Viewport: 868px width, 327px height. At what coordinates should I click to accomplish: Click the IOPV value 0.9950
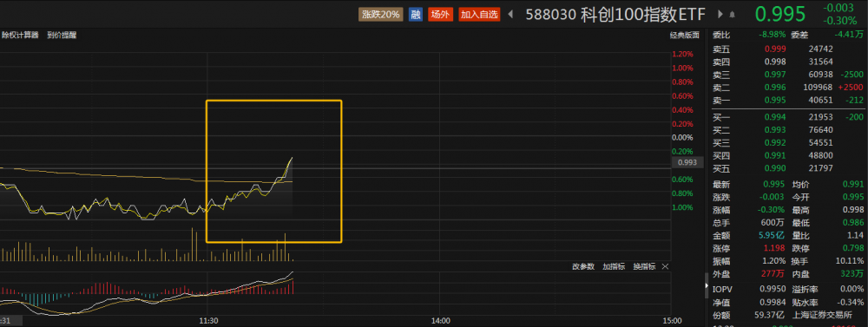pos(773,290)
